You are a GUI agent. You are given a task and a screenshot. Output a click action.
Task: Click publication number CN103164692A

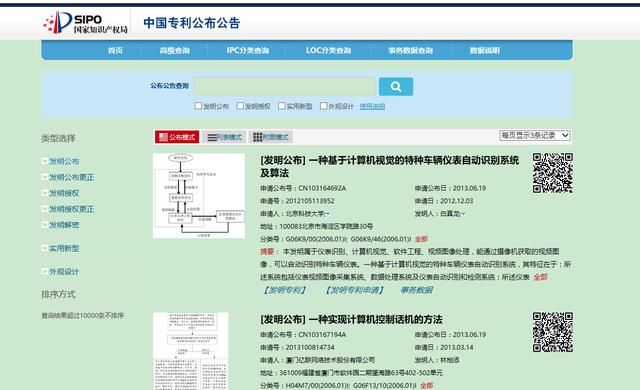point(322,188)
